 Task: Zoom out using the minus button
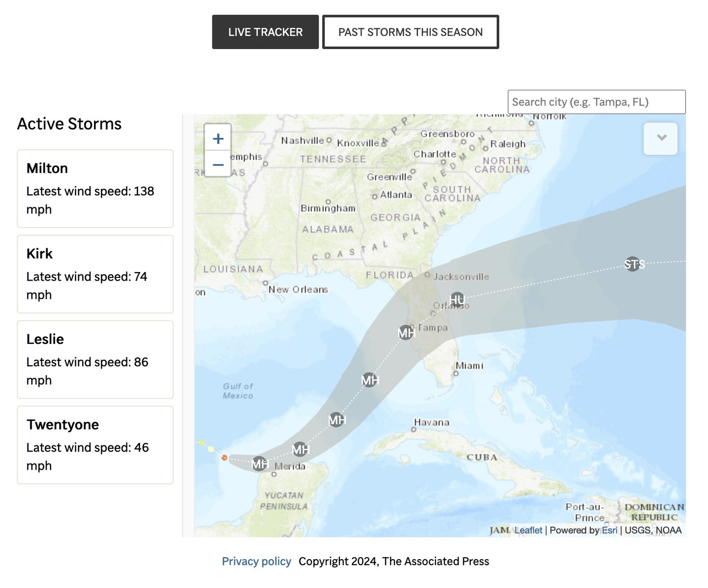click(x=218, y=165)
